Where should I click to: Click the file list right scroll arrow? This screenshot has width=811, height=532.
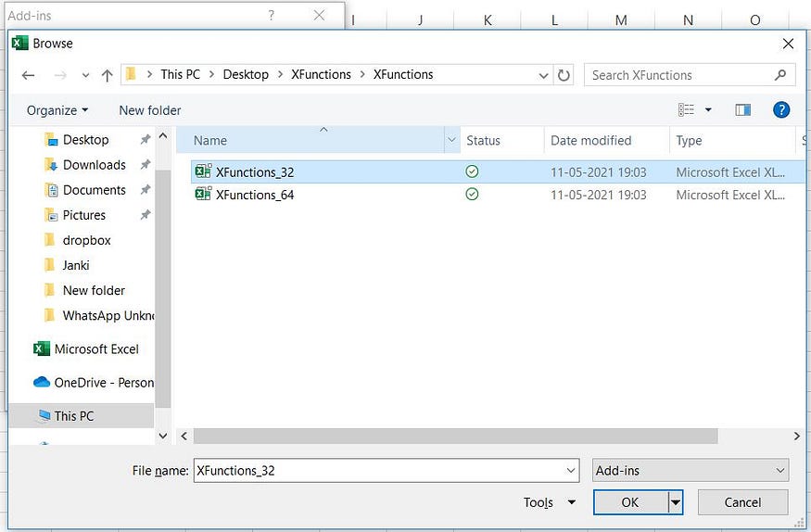tap(796, 437)
